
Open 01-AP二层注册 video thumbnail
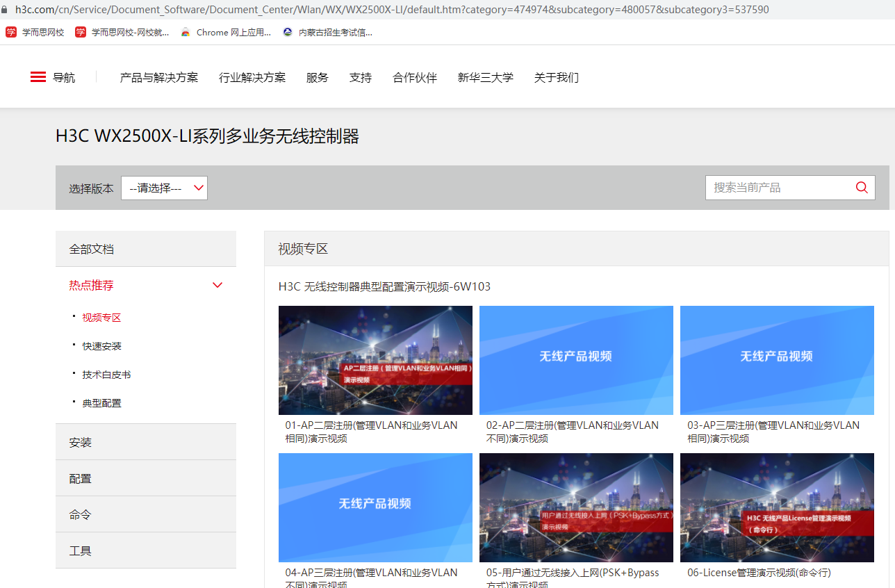pos(375,360)
